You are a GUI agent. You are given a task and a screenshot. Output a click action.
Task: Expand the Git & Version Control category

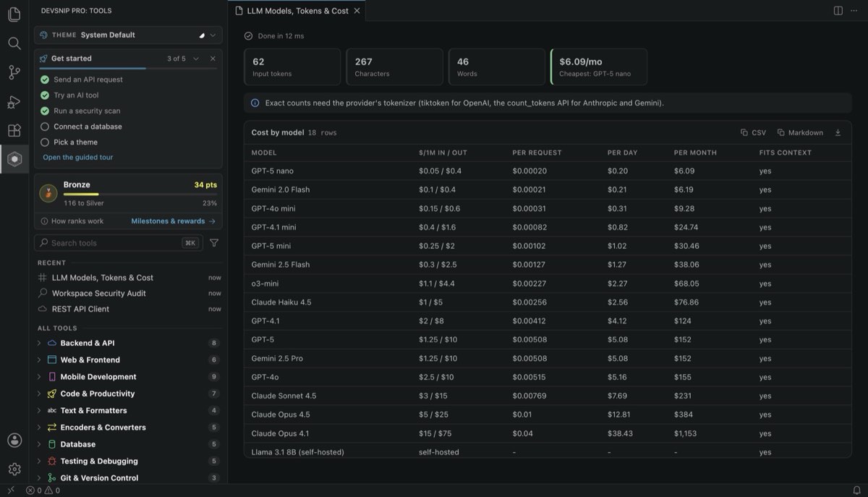click(128, 477)
